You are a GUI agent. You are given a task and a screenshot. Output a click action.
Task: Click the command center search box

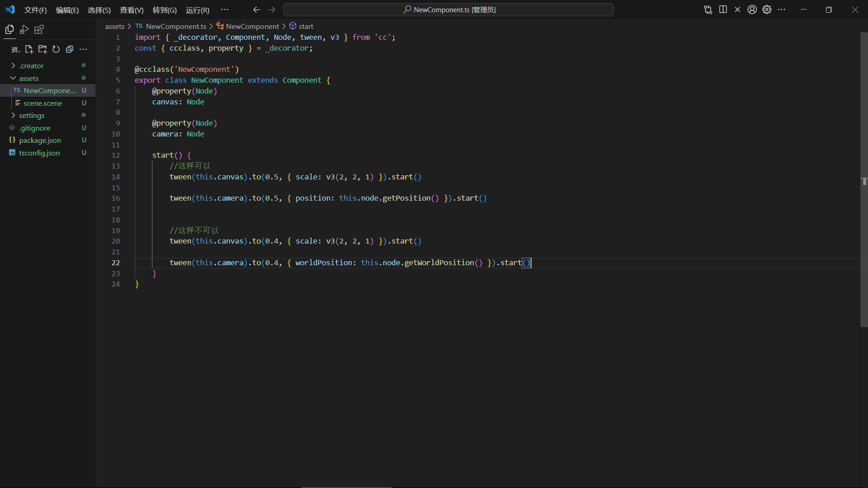[x=448, y=9]
